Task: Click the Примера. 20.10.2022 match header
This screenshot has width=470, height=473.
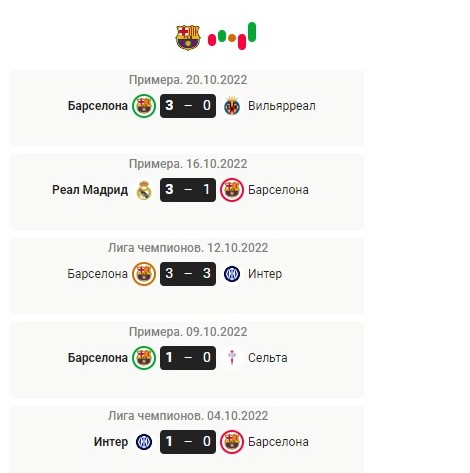Action: click(188, 80)
